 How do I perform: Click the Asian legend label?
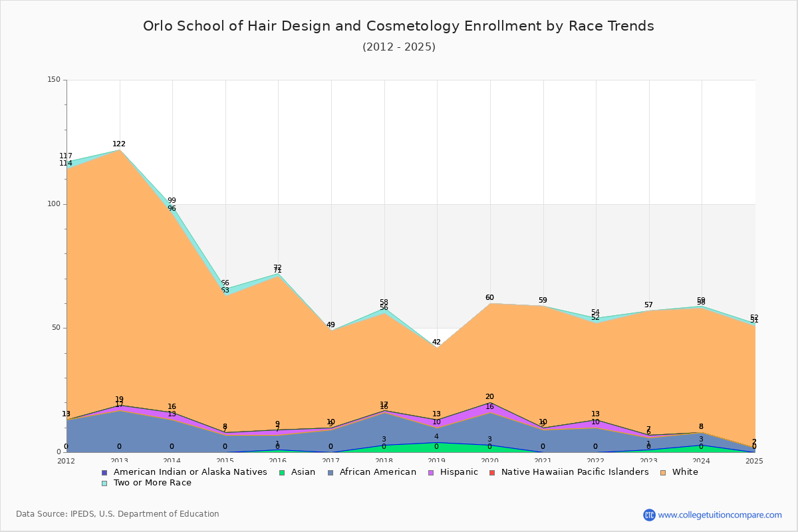303,472
